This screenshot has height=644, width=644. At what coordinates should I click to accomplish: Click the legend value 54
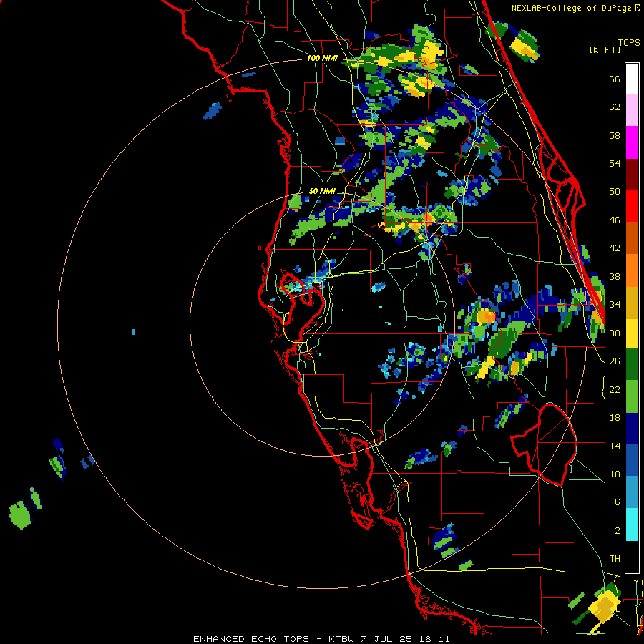click(615, 163)
